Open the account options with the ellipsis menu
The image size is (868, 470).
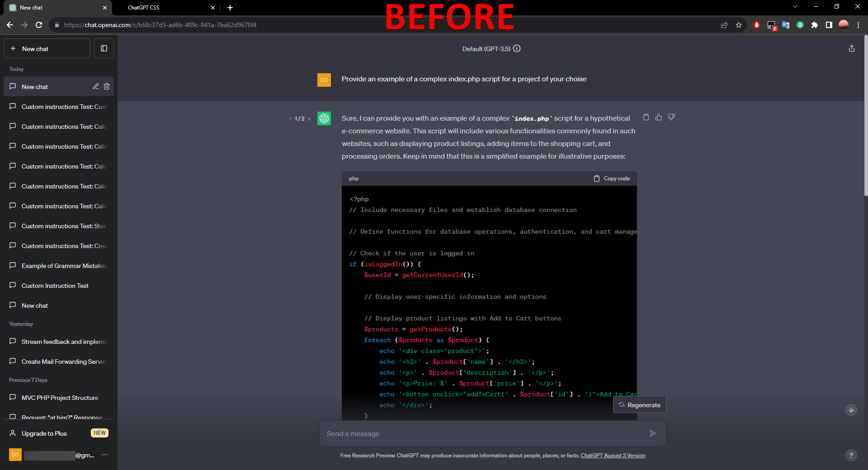point(105,455)
